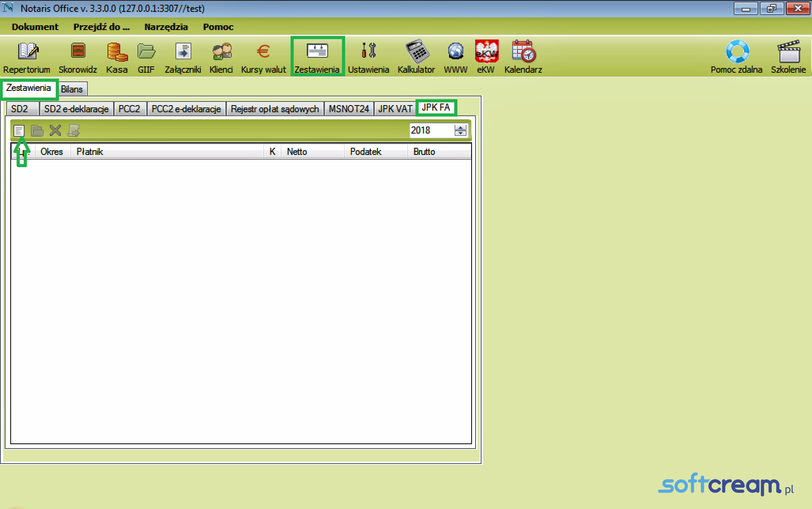Select the PCC2 e-deklaracje tab
Viewport: 812px width, 509px height.
click(186, 109)
